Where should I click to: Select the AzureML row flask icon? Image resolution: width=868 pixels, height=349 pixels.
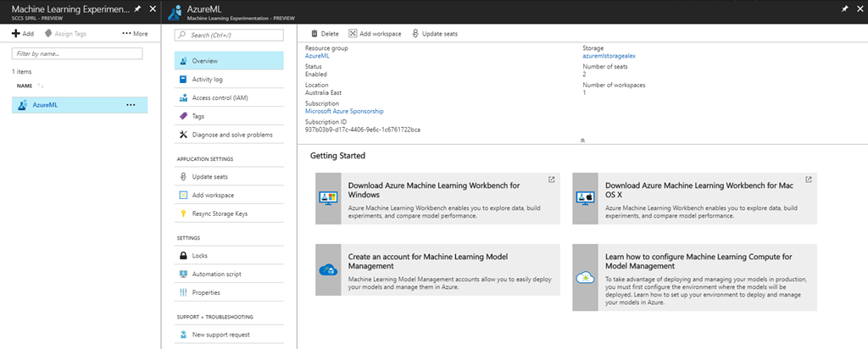(23, 104)
